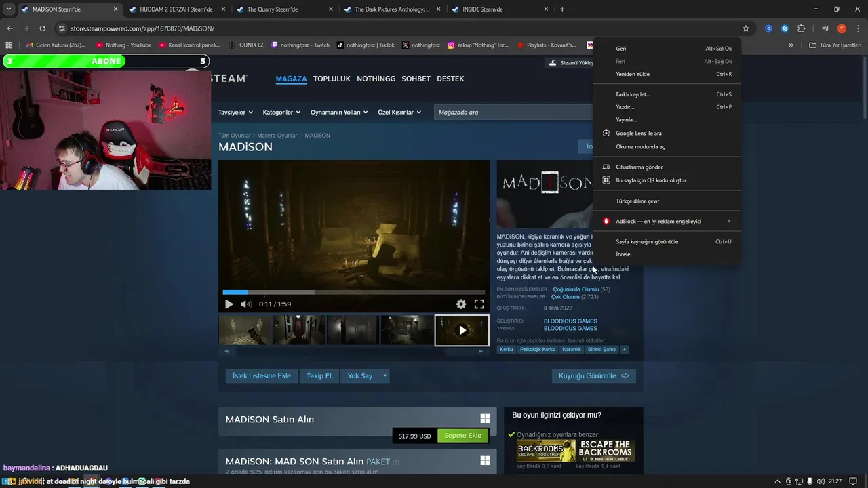Expand the Özel Kısımlar menu

tap(399, 113)
